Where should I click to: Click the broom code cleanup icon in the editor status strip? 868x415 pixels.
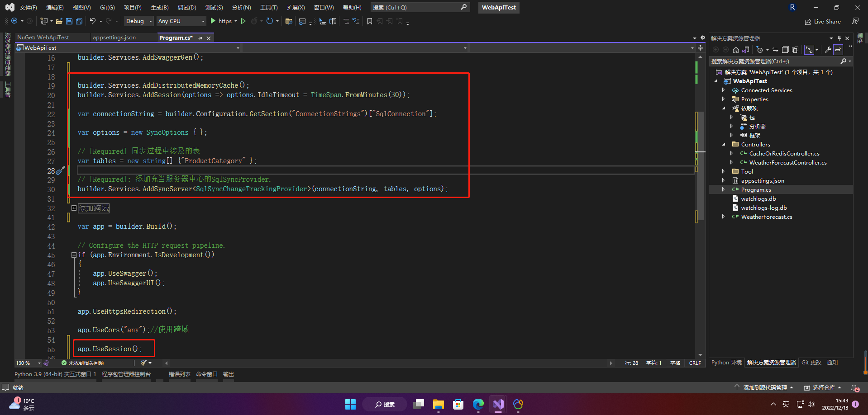[x=143, y=363]
